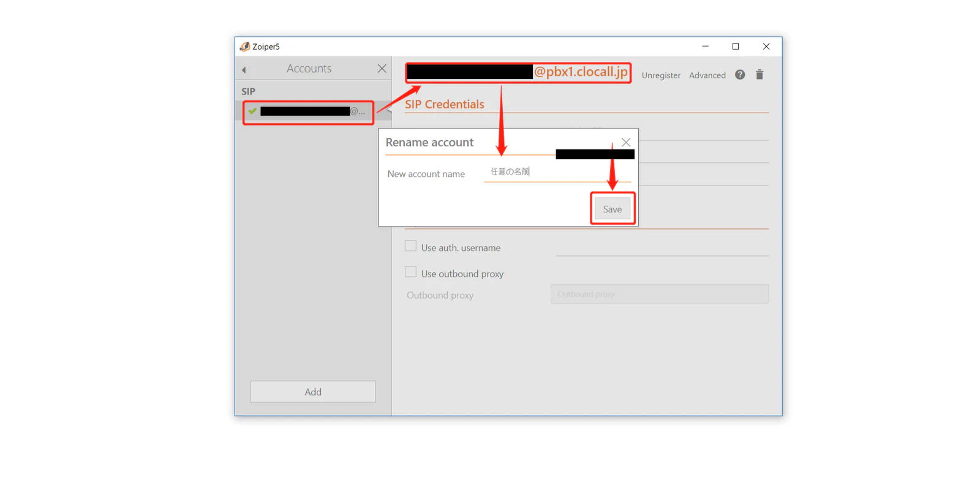Click the New account name field
This screenshot has height=480, width=980.
click(x=557, y=172)
